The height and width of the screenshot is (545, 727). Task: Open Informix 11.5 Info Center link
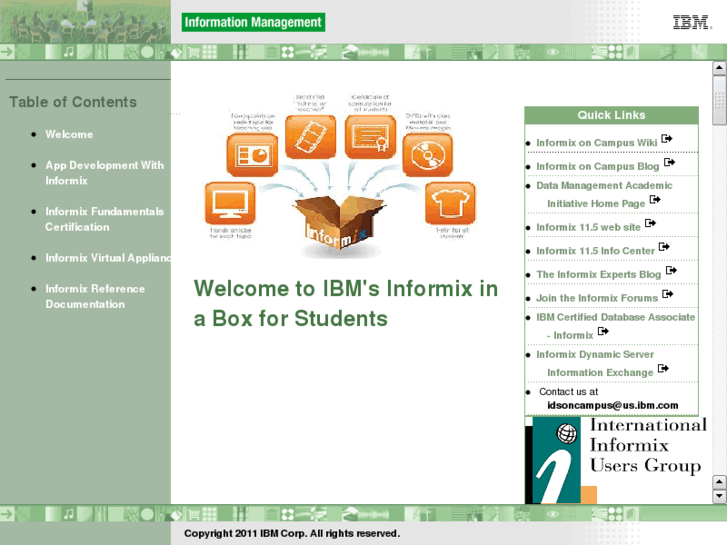click(x=595, y=251)
